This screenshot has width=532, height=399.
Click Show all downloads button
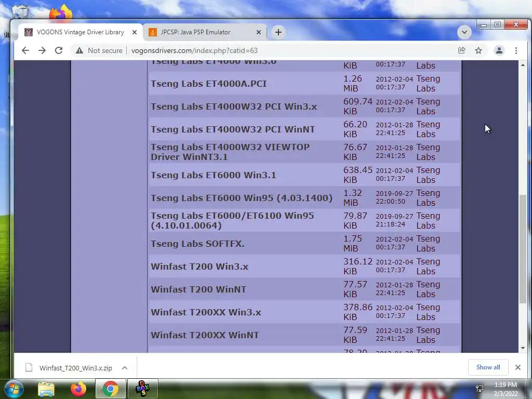click(488, 367)
